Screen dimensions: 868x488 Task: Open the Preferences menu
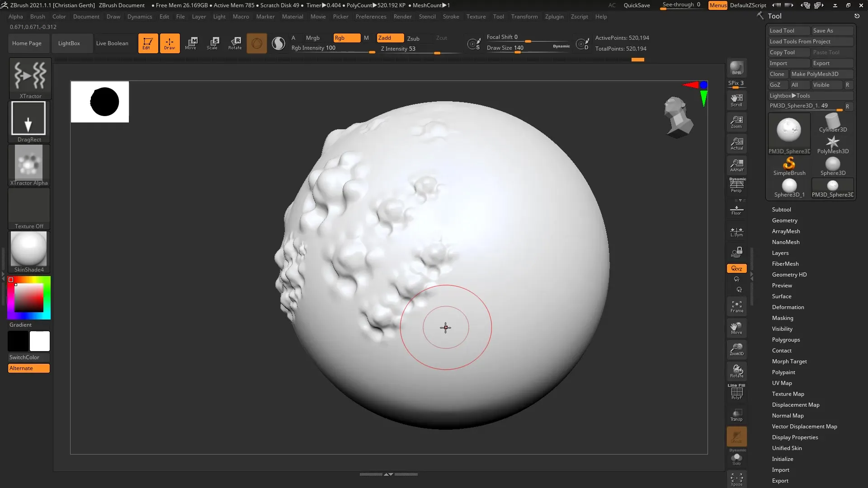(x=371, y=17)
